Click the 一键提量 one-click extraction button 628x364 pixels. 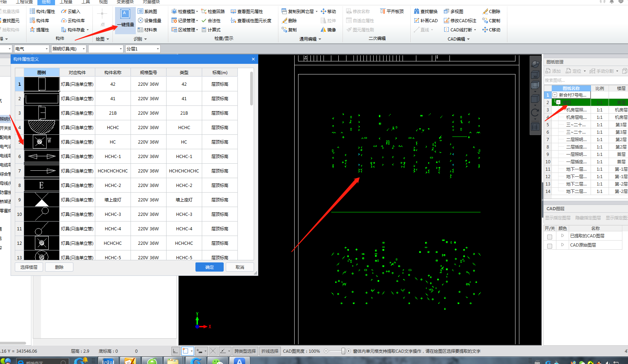(125, 18)
